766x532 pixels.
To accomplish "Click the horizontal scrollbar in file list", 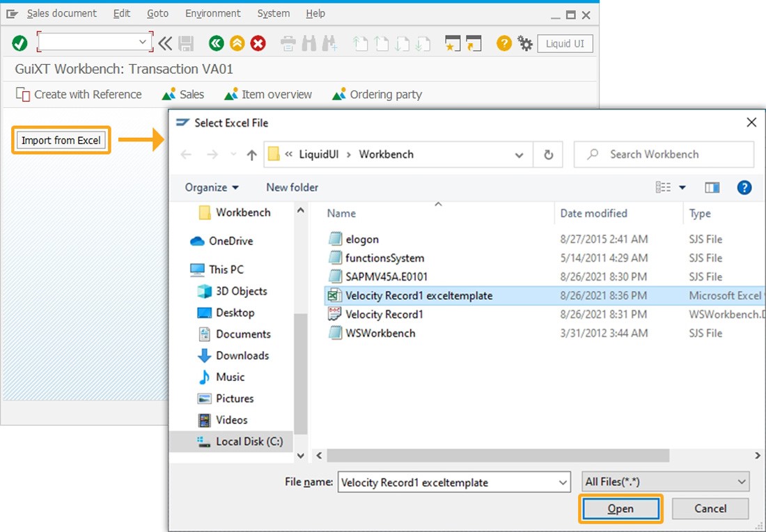I will pos(498,455).
